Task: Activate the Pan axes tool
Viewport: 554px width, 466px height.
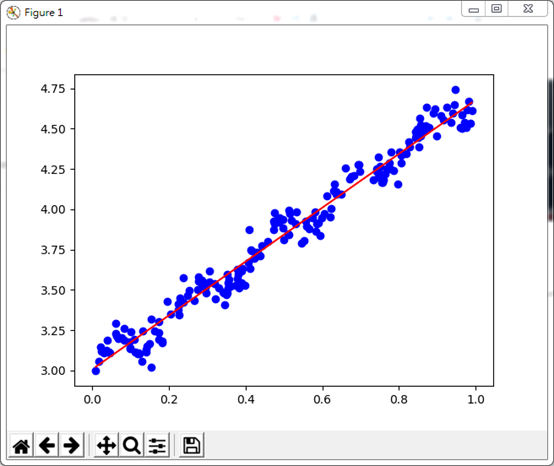Action: 106,446
